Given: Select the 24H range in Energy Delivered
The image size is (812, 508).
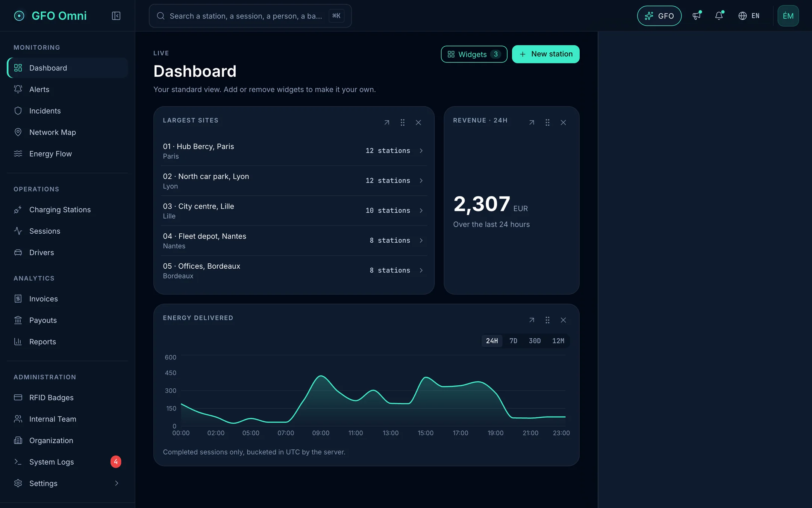Looking at the screenshot, I should [492, 341].
